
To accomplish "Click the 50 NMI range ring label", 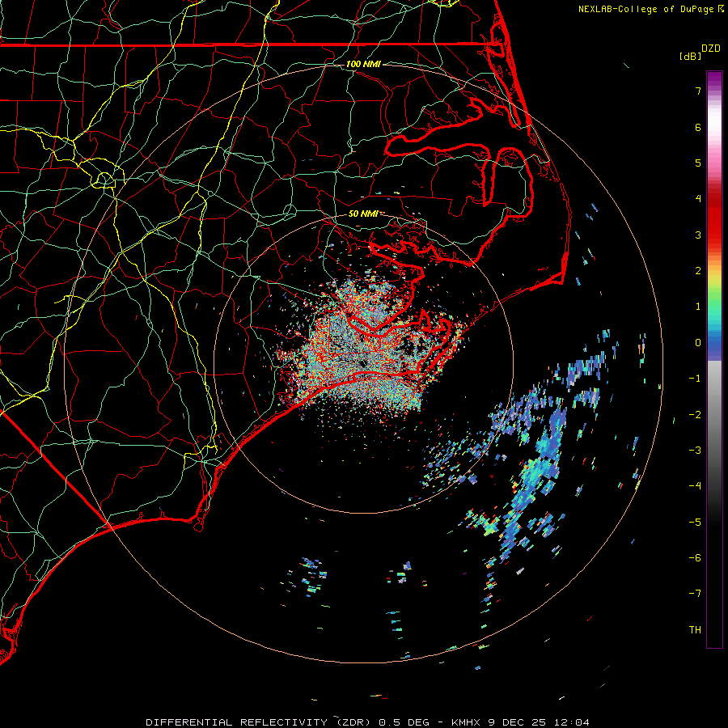I will (x=363, y=214).
